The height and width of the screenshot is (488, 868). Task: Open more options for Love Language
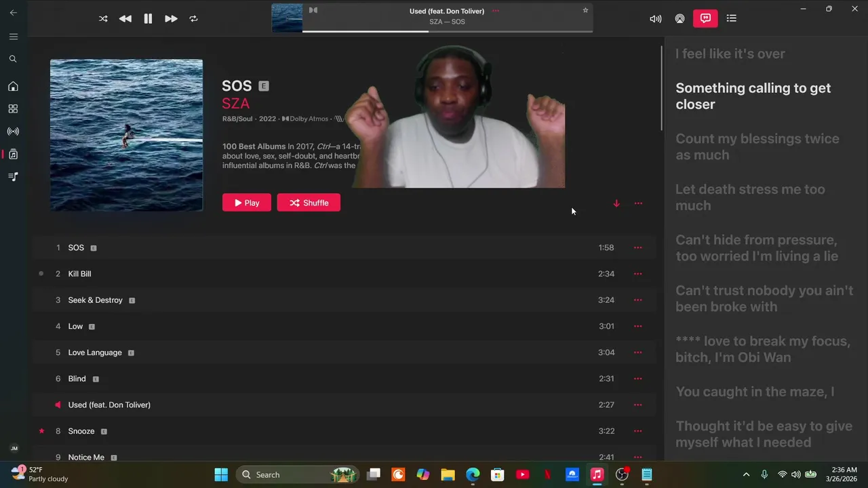[637, 352]
